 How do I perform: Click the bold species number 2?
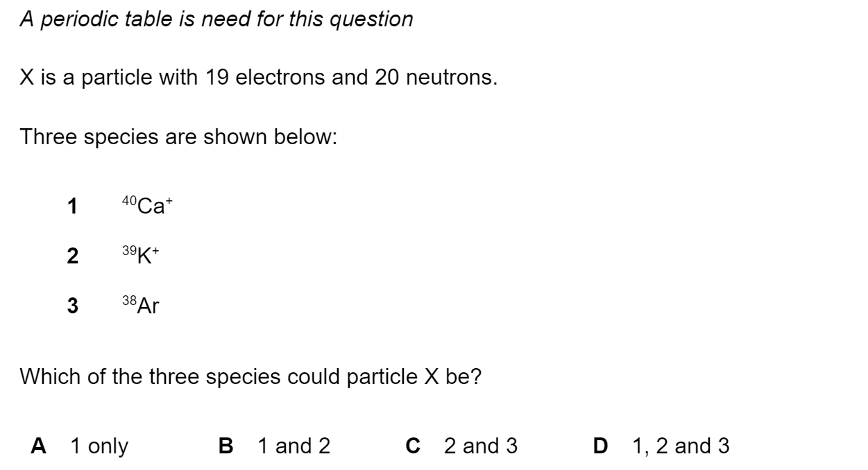click(x=72, y=256)
